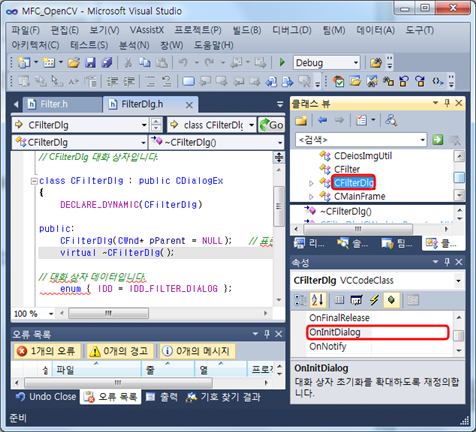Pin the Properties panel
Image resolution: width=476 pixels, height=432 pixels.
447,262
